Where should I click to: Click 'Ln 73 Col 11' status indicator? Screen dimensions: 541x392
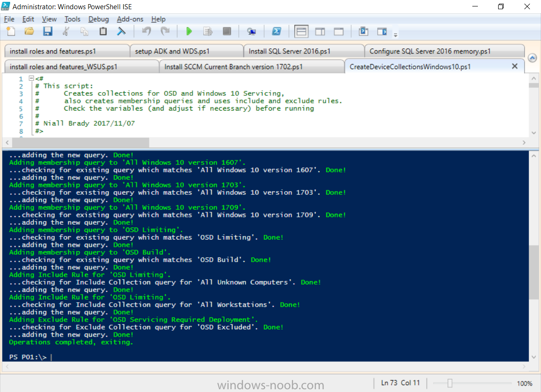(x=400, y=383)
